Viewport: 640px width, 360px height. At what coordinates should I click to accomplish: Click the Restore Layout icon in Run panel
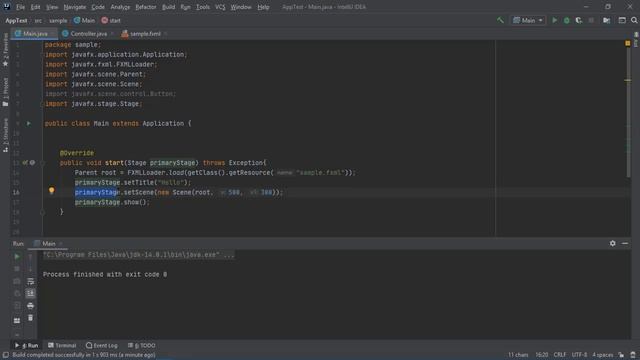[17, 320]
